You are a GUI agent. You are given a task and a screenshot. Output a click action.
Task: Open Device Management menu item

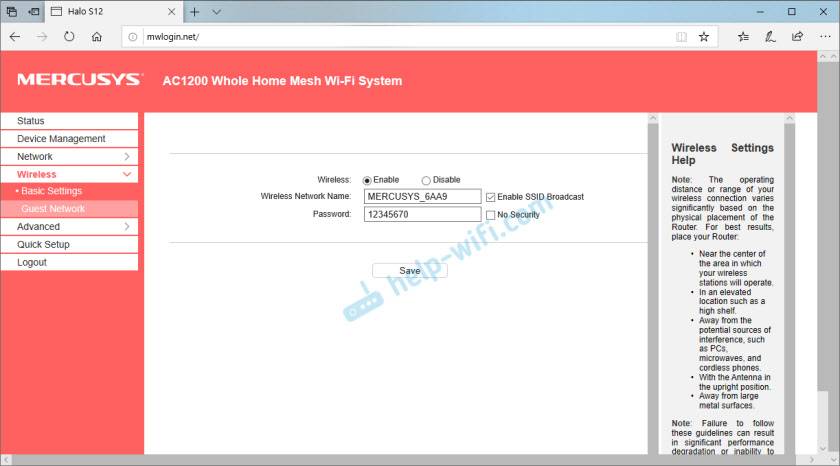[70, 139]
